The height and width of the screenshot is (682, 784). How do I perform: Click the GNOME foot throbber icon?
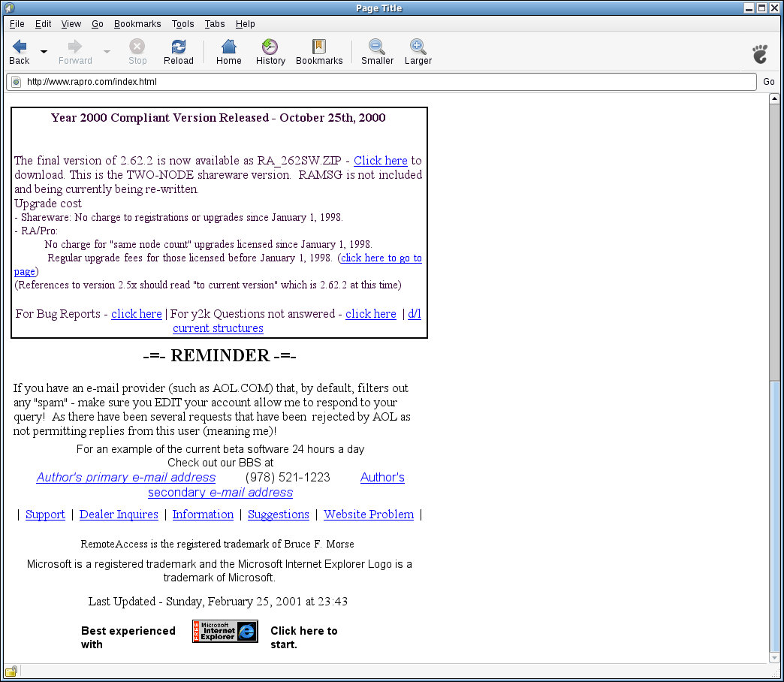pyautogui.click(x=761, y=53)
